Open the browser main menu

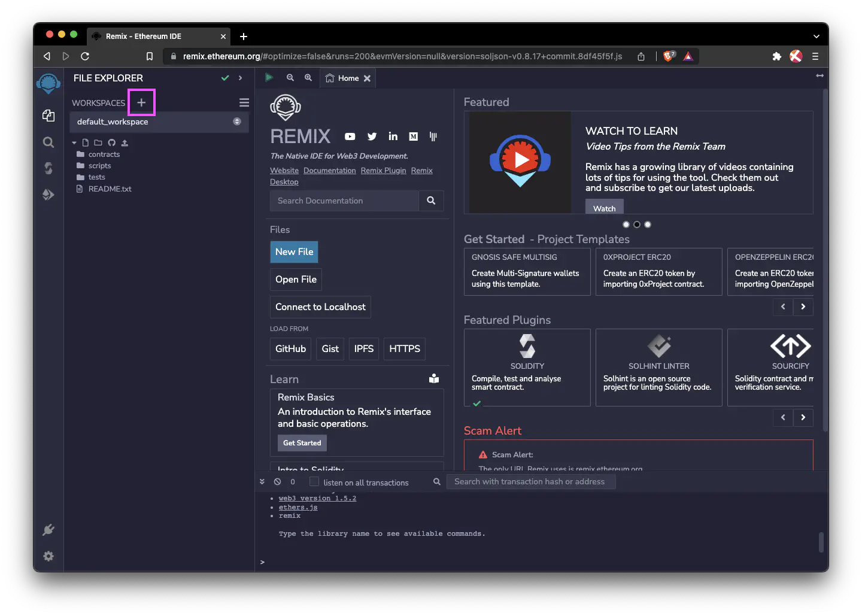(815, 56)
